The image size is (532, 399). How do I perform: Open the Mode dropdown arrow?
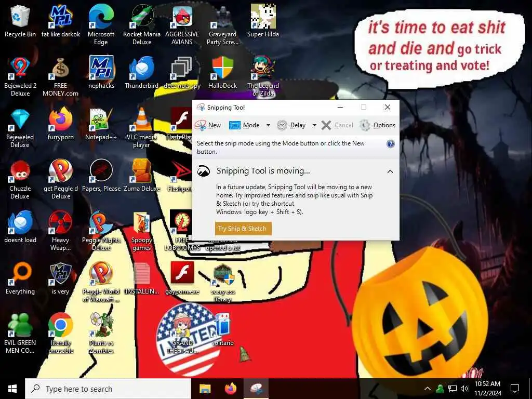point(269,125)
